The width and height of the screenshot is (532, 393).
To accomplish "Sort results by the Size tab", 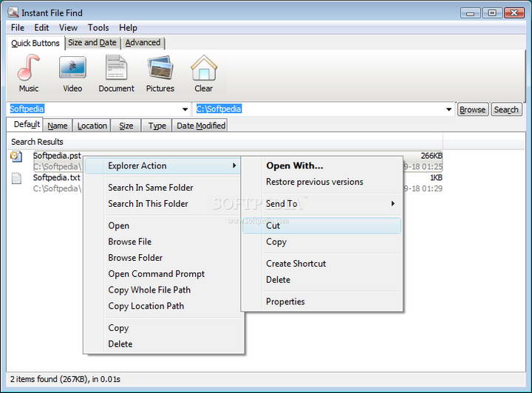I will (x=126, y=126).
